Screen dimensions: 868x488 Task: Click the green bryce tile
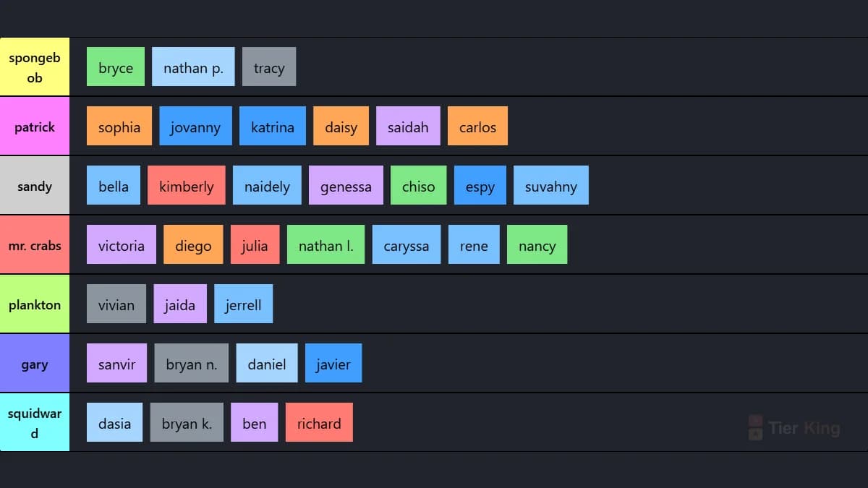click(x=116, y=67)
